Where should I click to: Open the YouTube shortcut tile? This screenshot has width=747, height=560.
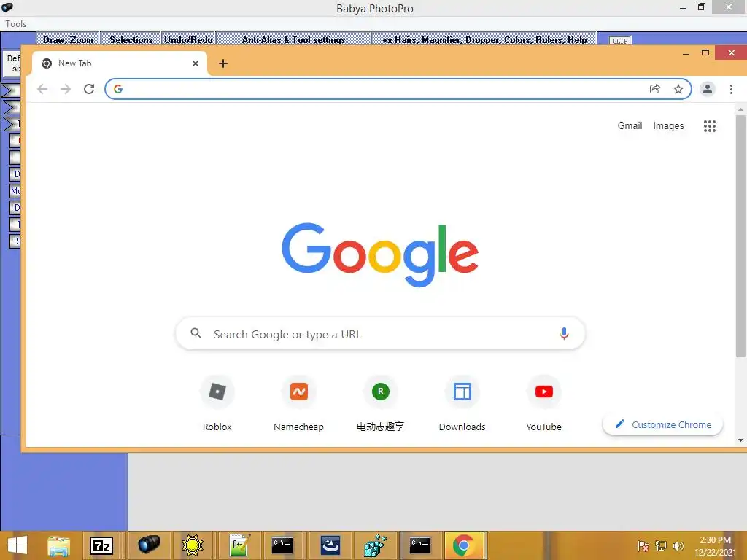[543, 403]
